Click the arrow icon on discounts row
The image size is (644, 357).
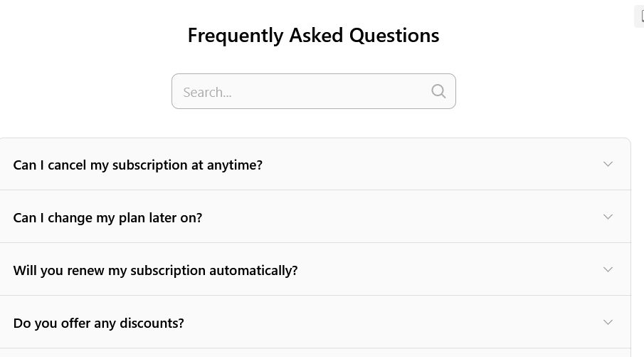[x=608, y=322]
